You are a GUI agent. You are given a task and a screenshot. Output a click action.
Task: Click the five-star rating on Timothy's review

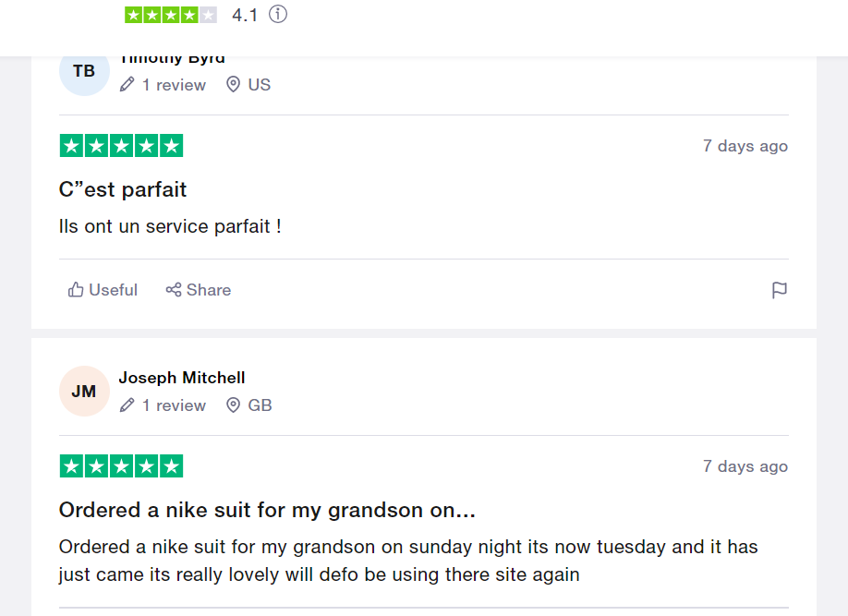click(121, 146)
